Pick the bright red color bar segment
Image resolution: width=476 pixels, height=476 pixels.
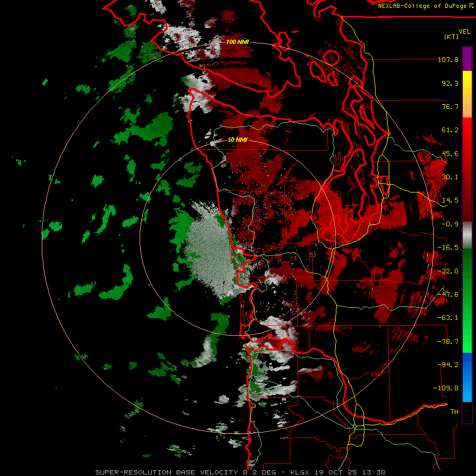pos(467,131)
